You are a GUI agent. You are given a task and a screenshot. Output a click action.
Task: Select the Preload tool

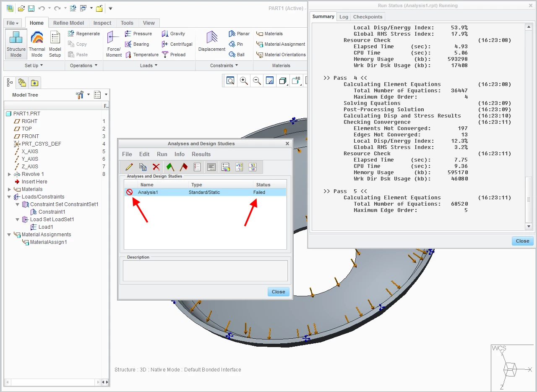coord(173,55)
